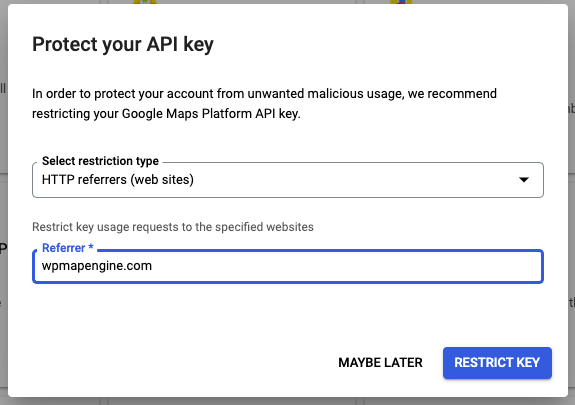This screenshot has width=575, height=405.
Task: Click the partially hidden yellow icon at top right
Action: [401, 2]
